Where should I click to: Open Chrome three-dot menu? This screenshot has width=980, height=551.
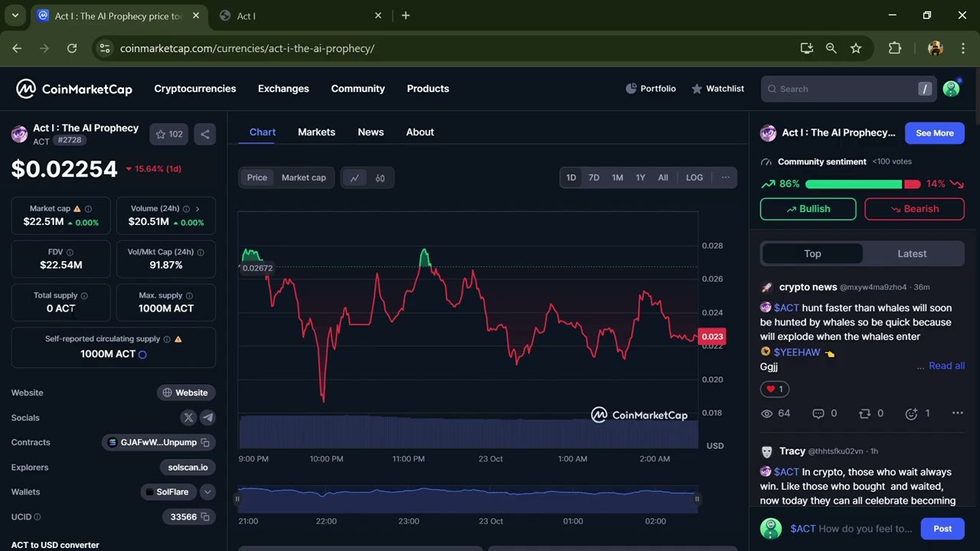pos(962,48)
